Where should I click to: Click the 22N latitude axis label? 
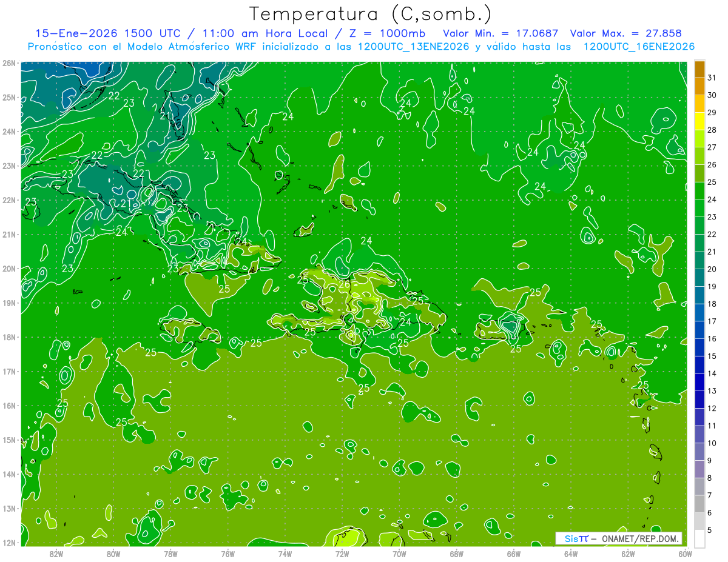[x=9, y=200]
